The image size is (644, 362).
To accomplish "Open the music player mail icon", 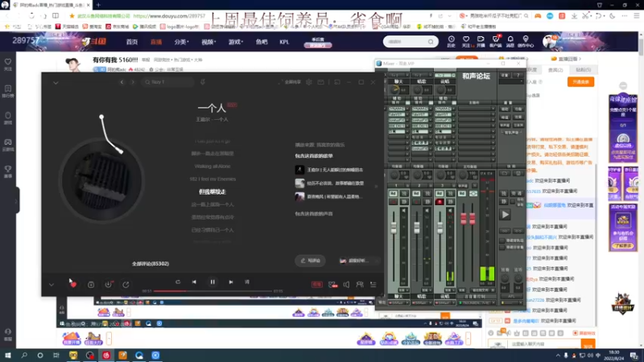I will (x=320, y=82).
